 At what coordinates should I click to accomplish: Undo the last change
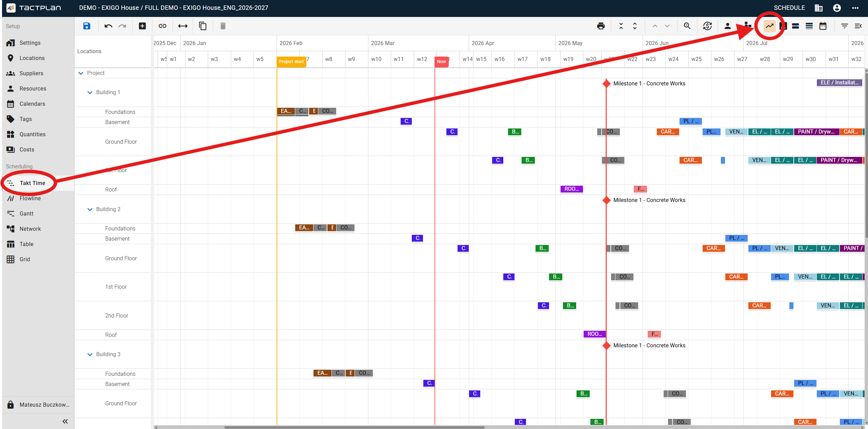coord(108,26)
